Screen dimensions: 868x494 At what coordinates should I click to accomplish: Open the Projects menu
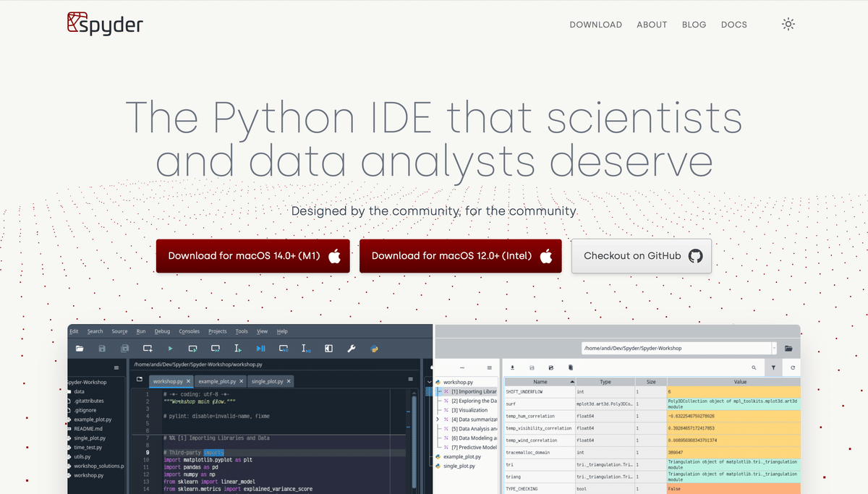[218, 331]
